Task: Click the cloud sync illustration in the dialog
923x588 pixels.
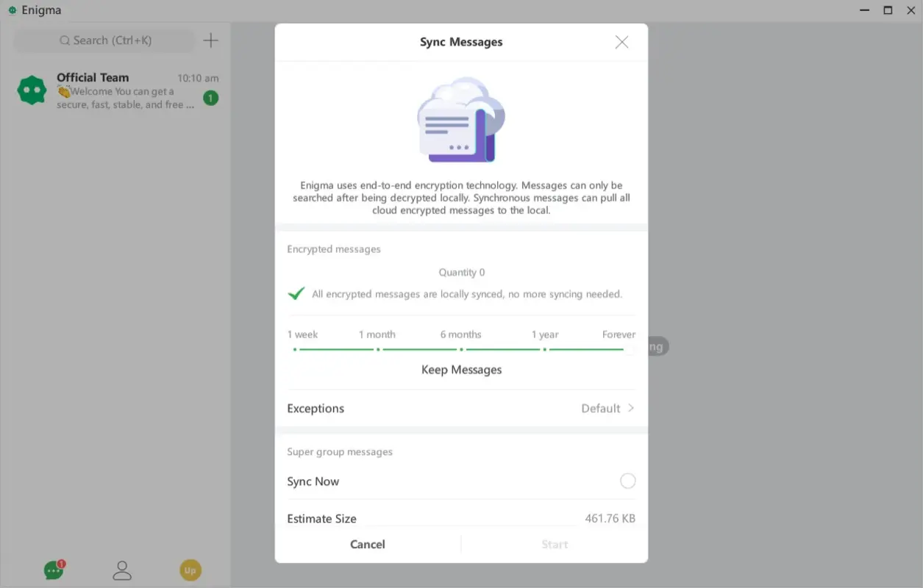Action: coord(461,119)
